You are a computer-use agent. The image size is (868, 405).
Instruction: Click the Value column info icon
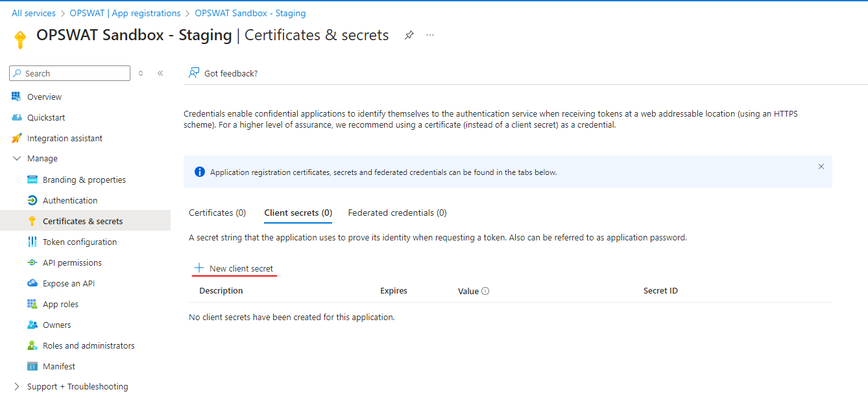point(485,291)
